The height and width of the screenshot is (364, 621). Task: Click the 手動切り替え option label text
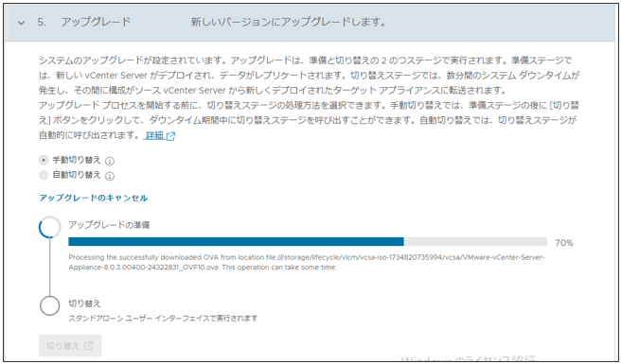77,160
